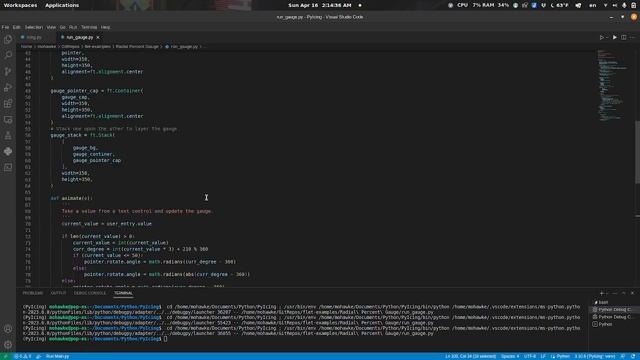Select the Terminal panel tab
The height and width of the screenshot is (360, 640).
(x=123, y=293)
